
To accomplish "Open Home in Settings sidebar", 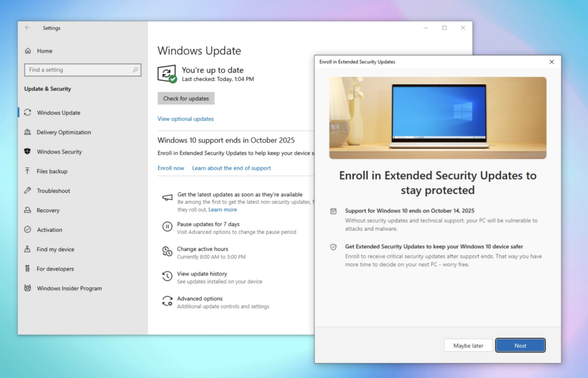I will (45, 51).
